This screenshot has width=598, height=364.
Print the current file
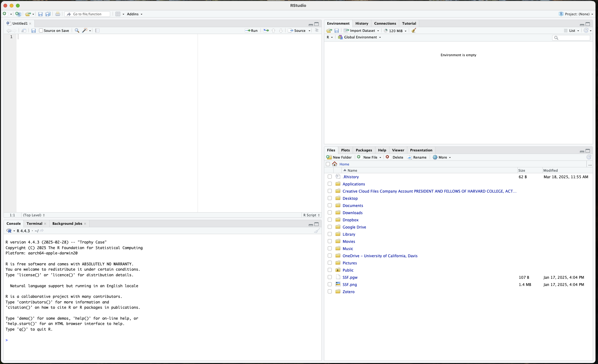coord(57,14)
